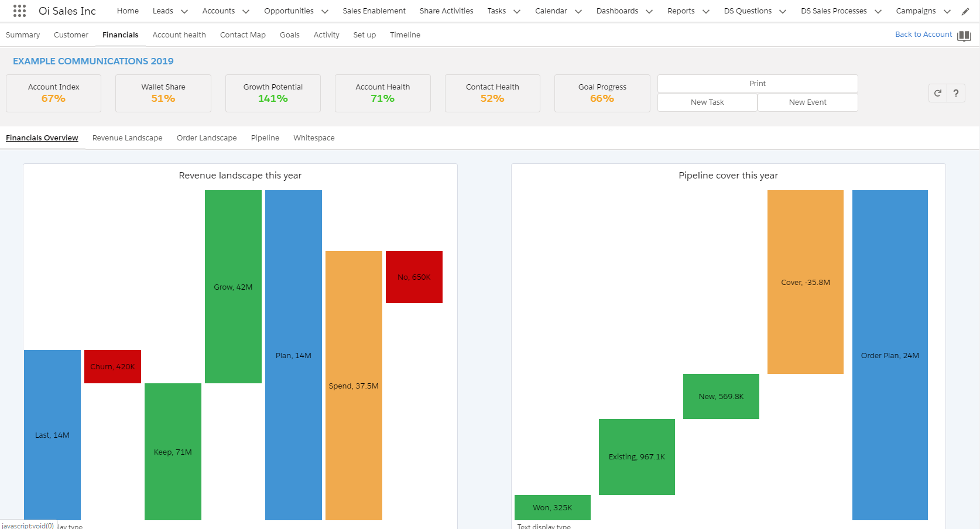
Task: Switch to the Account health tab
Action: pos(179,35)
